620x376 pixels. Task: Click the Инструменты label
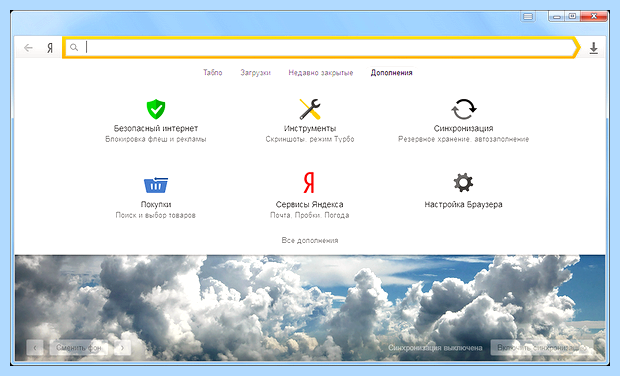310,128
